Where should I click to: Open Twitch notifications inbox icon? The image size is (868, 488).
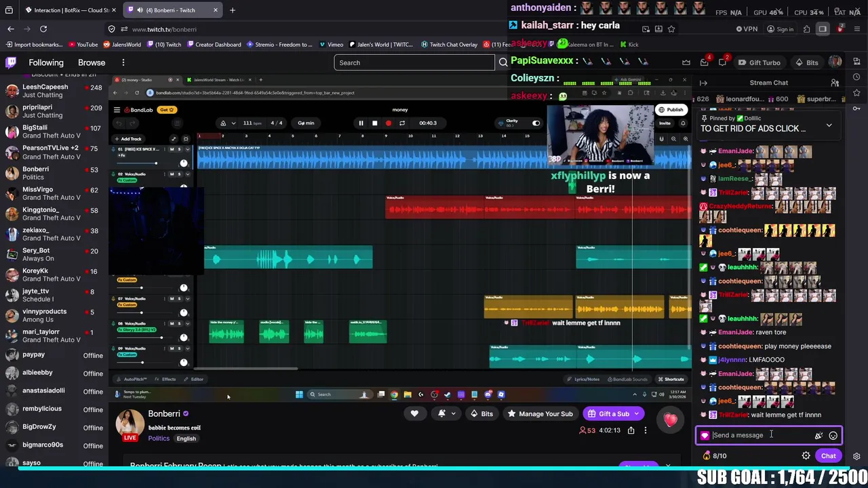(x=704, y=62)
